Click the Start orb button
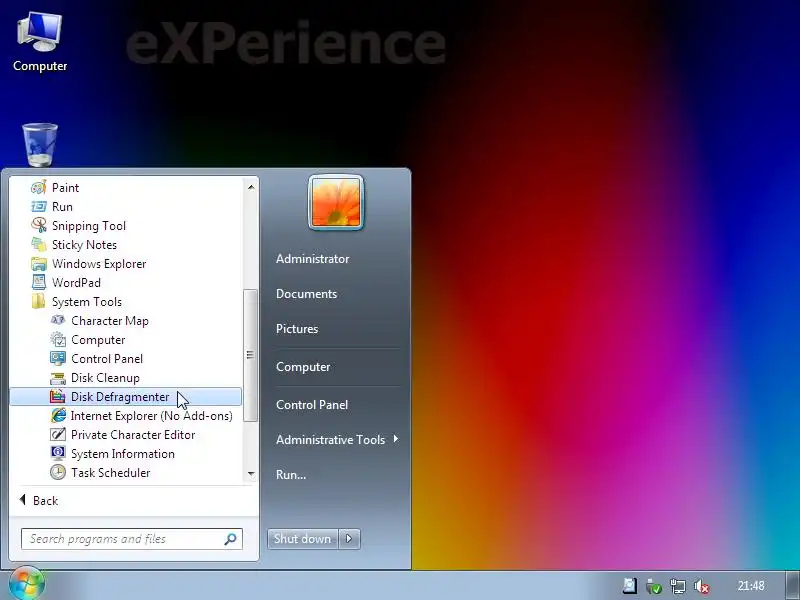The image size is (800, 600). 27,584
